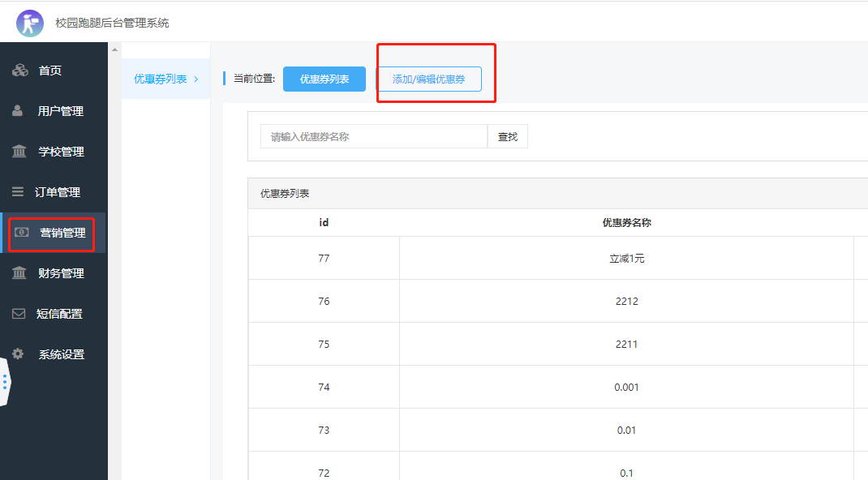This screenshot has width=868, height=480.
Task: Click the 学校管理 building icon
Action: pos(19,151)
